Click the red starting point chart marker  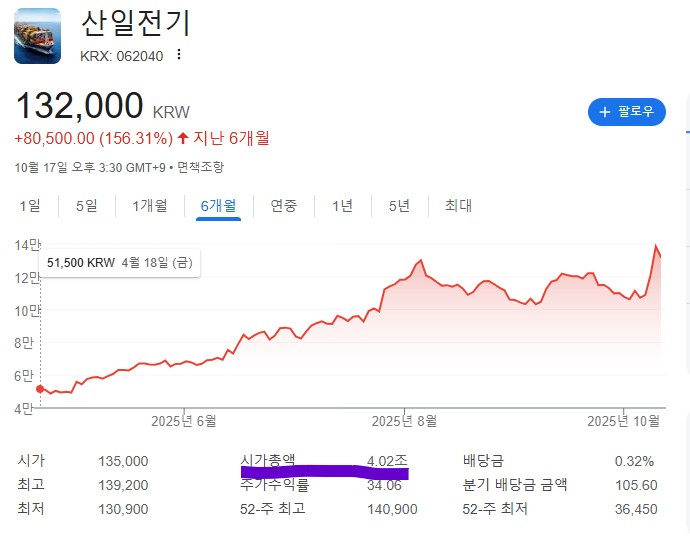(x=40, y=388)
